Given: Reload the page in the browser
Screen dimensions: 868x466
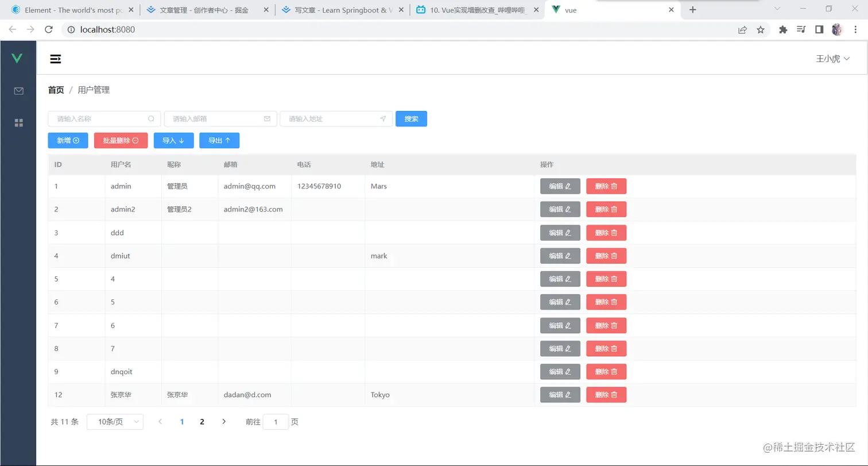Looking at the screenshot, I should (49, 29).
